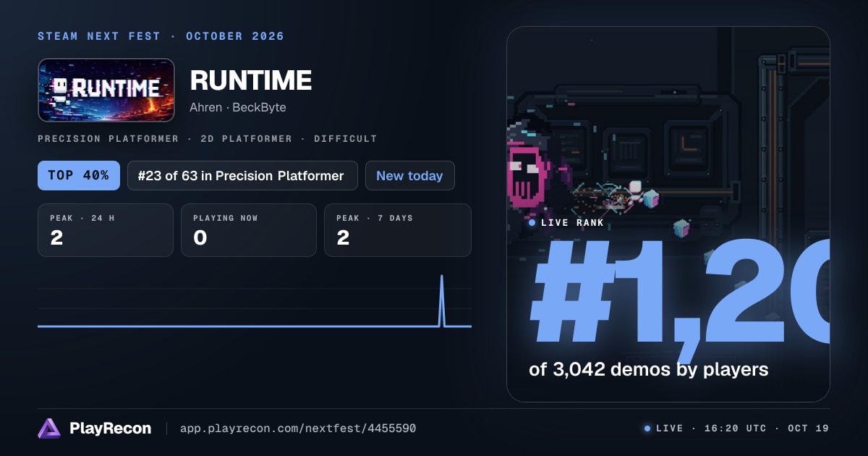Click the Peak 24 H stat card
Viewport: 868px width, 456px height.
(106, 230)
